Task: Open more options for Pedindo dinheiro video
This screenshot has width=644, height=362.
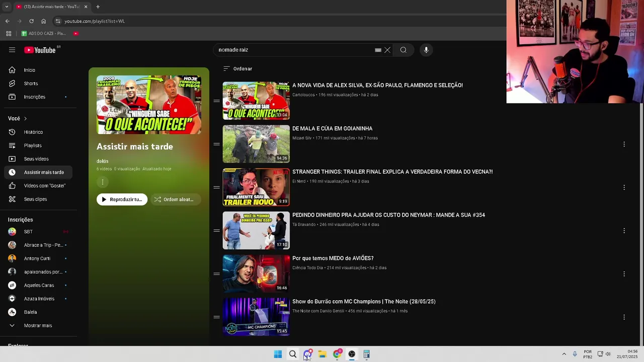Action: [624, 231]
